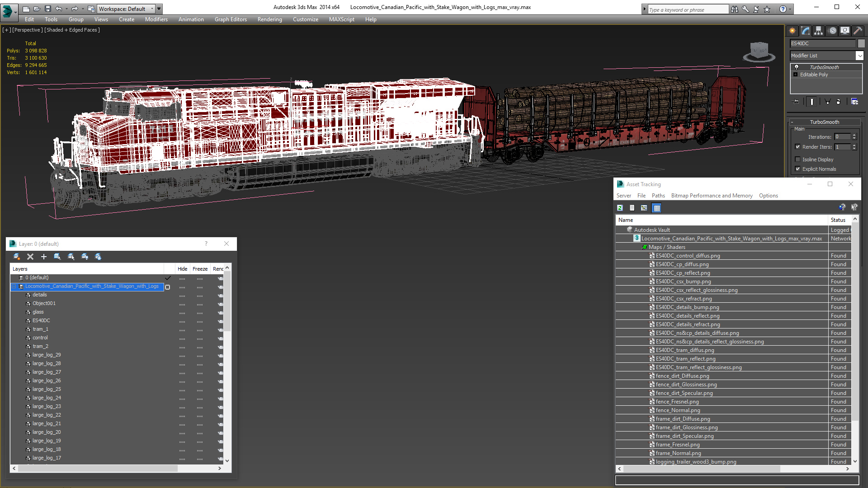This screenshot has width=868, height=488.
Task: Click Freeze/Unfreeze All Layers icon
Action: point(98,257)
